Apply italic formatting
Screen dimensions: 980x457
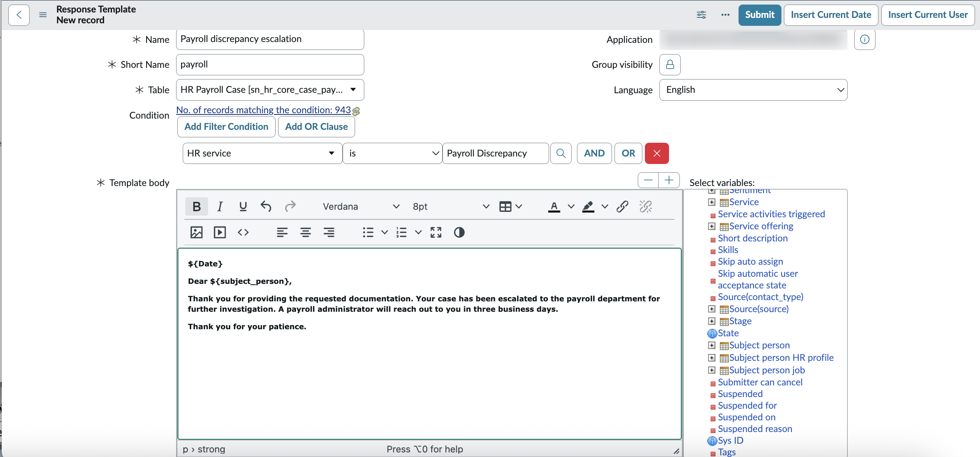click(220, 206)
